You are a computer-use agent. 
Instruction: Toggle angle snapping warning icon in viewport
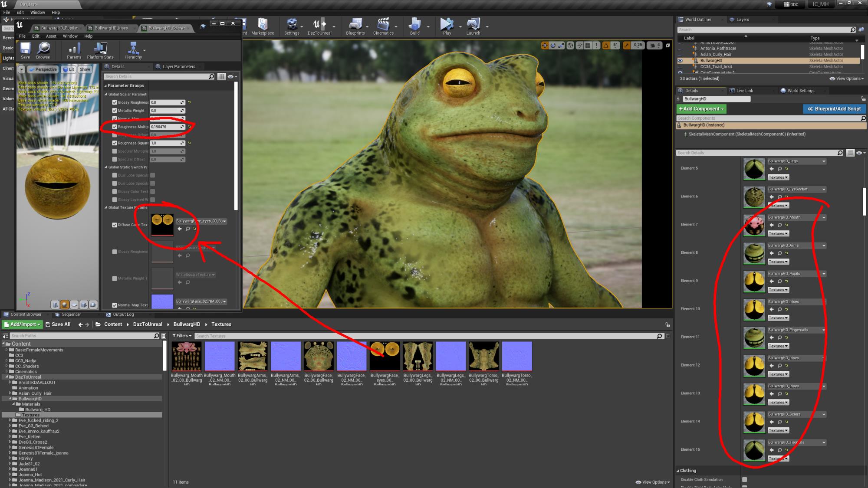[x=606, y=45]
